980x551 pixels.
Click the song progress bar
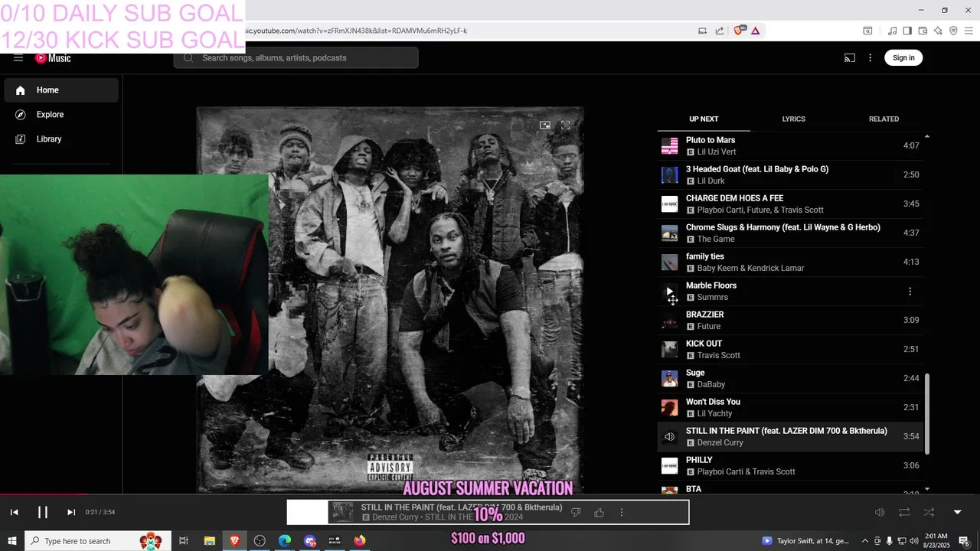[x=490, y=494]
